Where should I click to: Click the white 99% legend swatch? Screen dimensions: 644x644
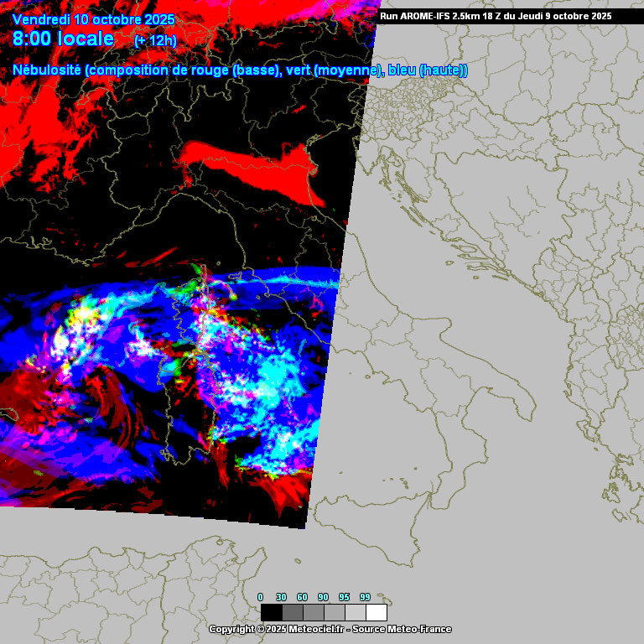[x=376, y=612]
